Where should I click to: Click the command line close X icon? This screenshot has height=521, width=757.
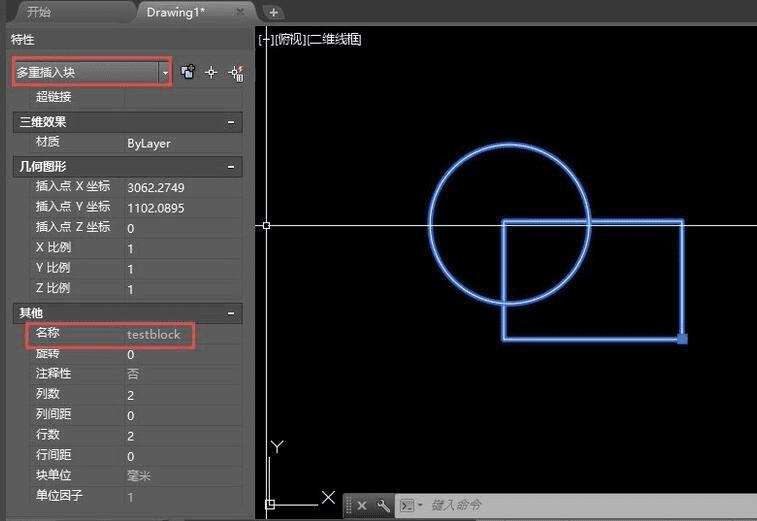coord(362,506)
